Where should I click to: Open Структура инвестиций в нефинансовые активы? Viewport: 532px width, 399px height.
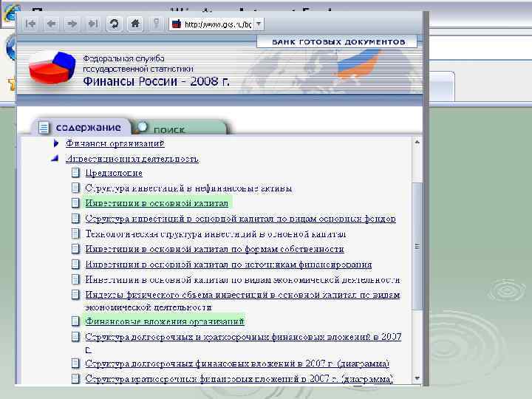[x=188, y=188]
